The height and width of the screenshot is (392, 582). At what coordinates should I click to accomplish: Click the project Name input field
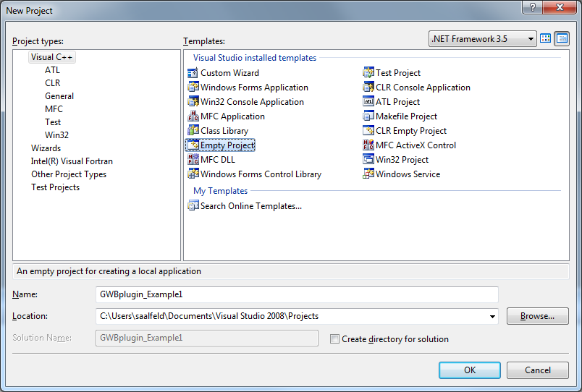(297, 294)
